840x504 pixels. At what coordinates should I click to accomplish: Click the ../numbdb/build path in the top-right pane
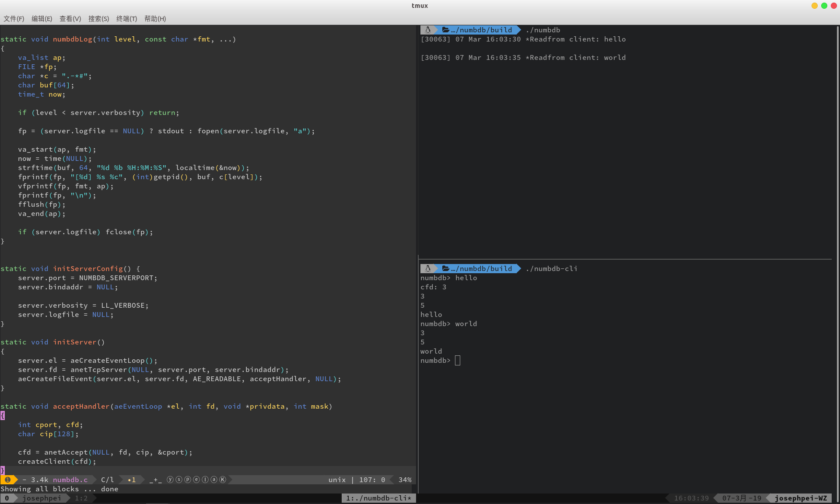(x=482, y=30)
